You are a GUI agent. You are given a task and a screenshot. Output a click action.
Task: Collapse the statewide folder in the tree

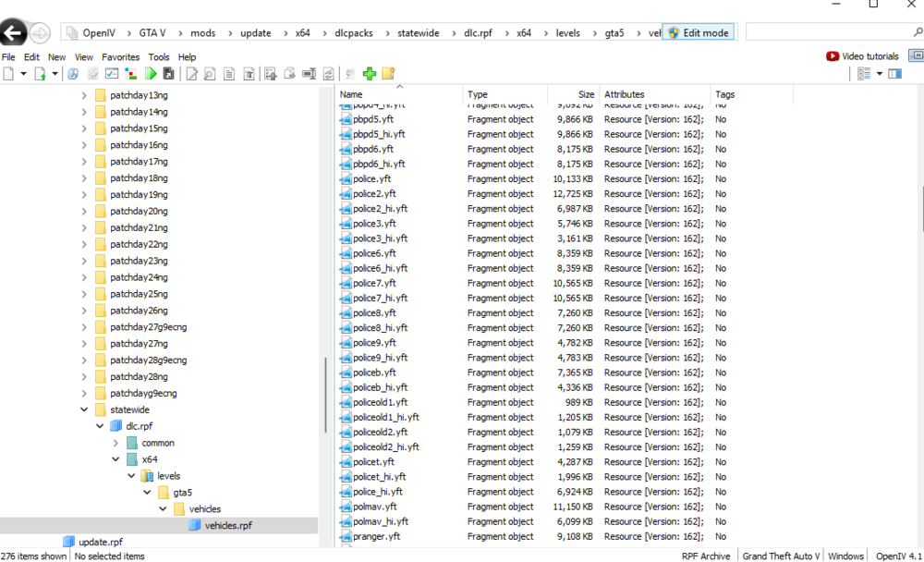84,409
